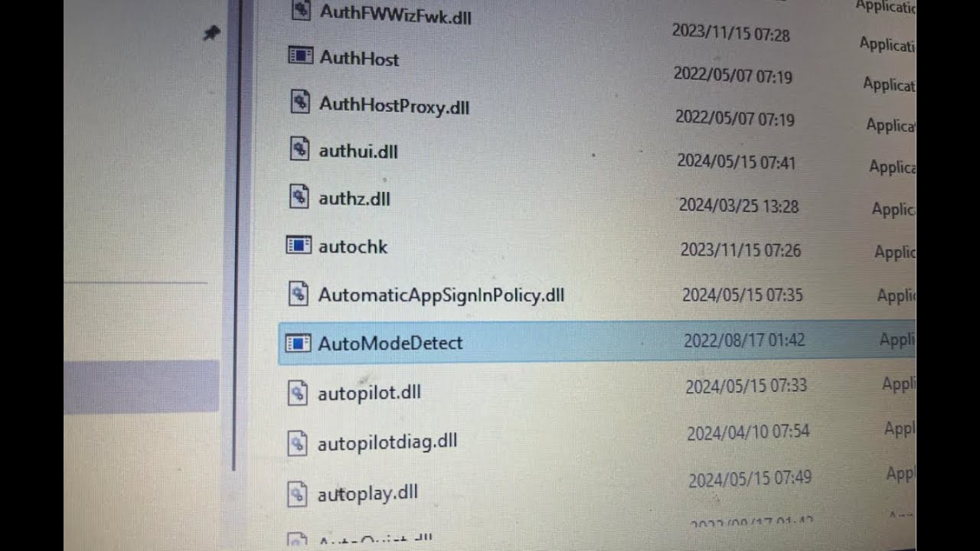980x551 pixels.
Task: Select the AutomaticAppSignInPolicy.dll file icon
Action: click(298, 293)
